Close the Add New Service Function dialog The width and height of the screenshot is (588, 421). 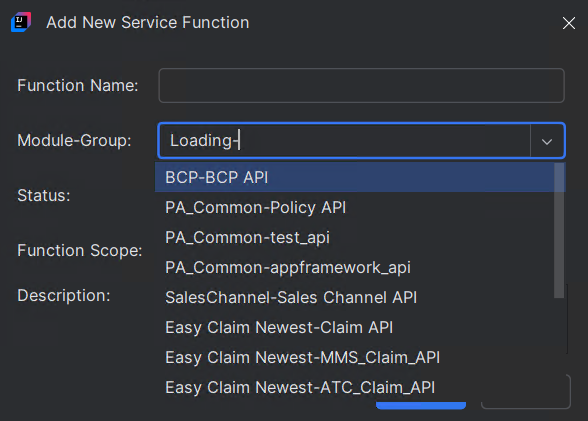pyautogui.click(x=568, y=23)
